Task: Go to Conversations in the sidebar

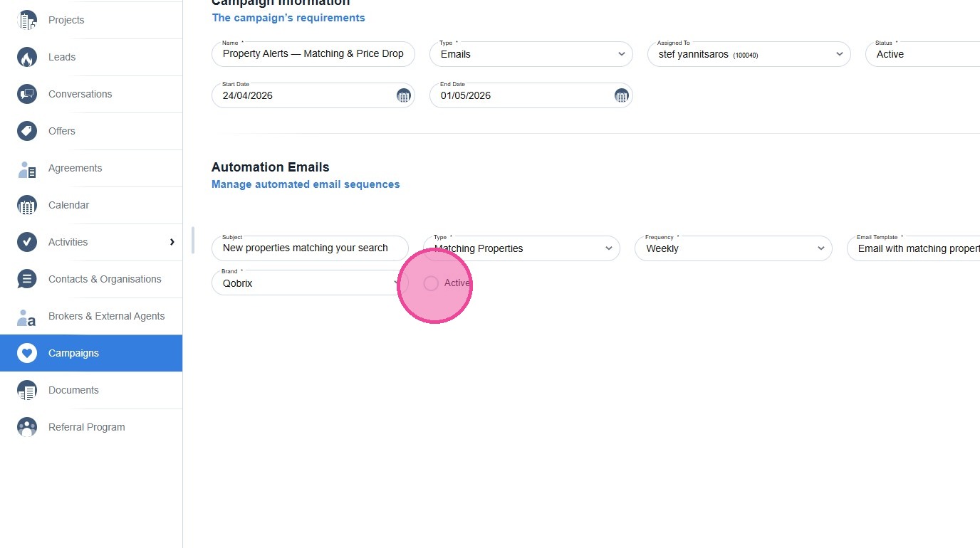Action: [x=91, y=94]
